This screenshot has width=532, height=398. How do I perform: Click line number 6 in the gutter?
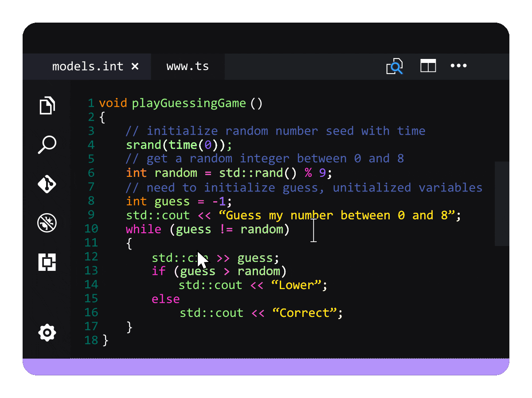pos(91,173)
